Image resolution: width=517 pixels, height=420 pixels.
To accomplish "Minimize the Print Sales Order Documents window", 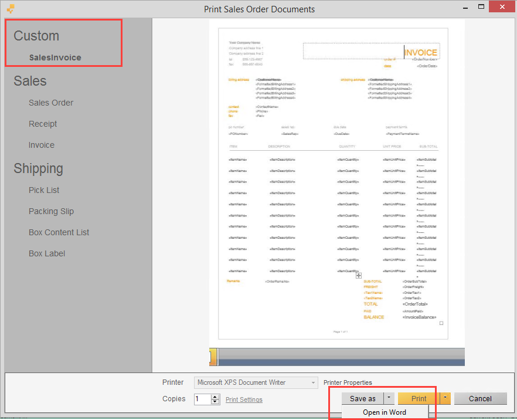I will 465,7.
